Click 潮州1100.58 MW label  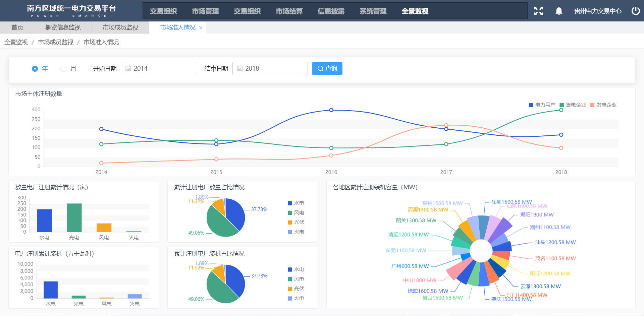(x=550, y=227)
